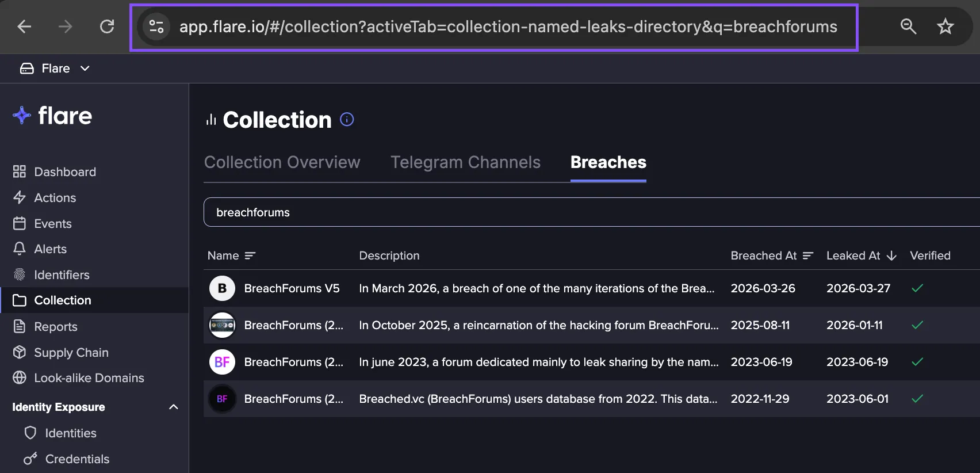
Task: Filter the Name column
Action: click(250, 255)
